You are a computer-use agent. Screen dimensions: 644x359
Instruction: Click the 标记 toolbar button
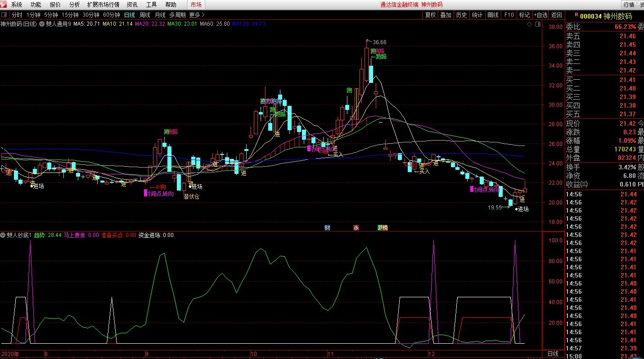pyautogui.click(x=524, y=15)
